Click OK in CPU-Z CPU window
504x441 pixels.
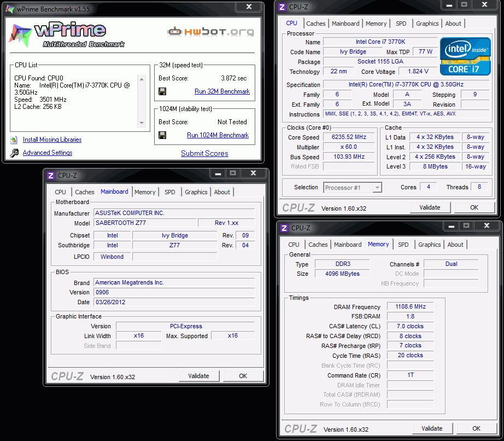(474, 207)
